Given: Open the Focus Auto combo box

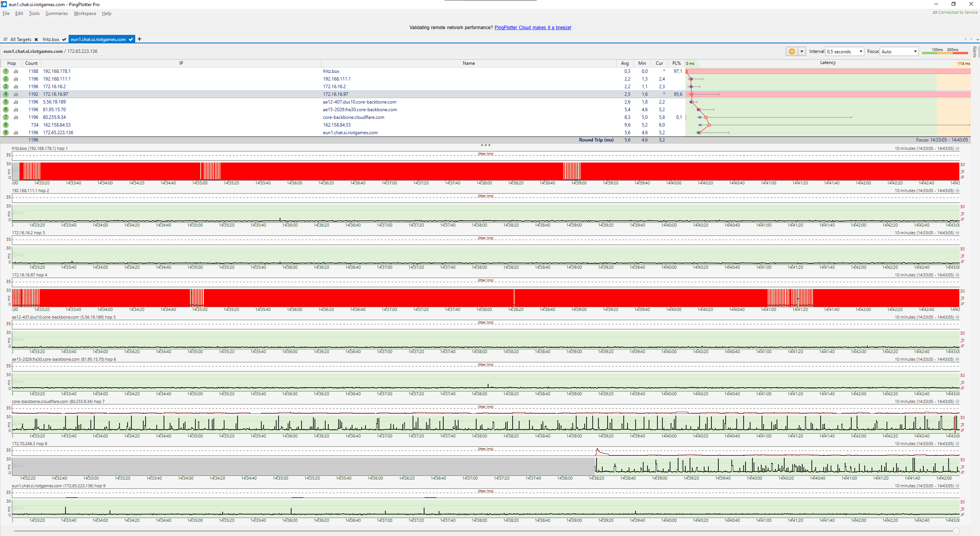Looking at the screenshot, I should 899,51.
